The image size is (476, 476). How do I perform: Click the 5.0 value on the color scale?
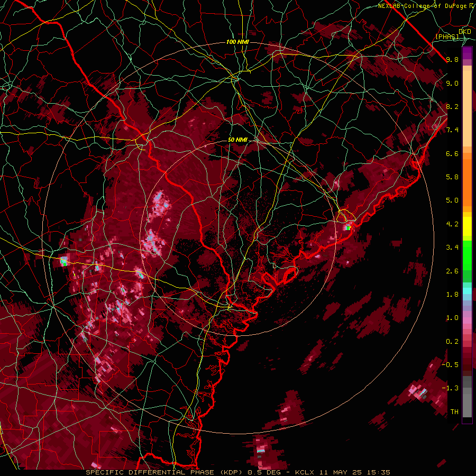452,200
